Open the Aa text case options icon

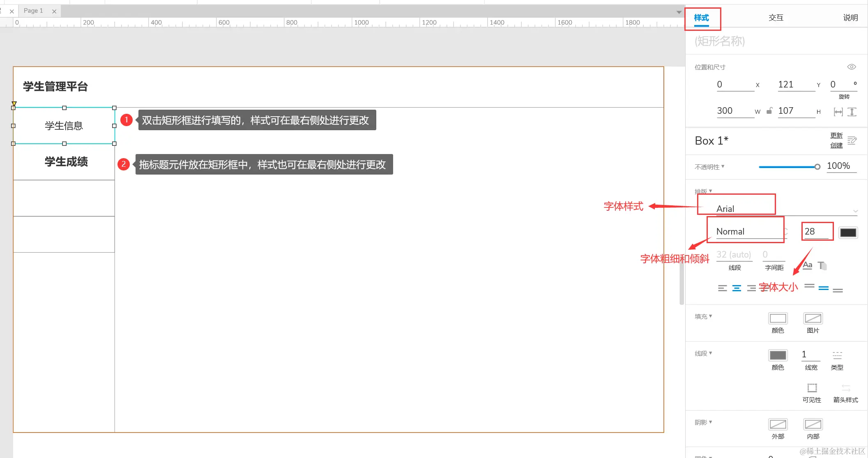[x=807, y=265]
